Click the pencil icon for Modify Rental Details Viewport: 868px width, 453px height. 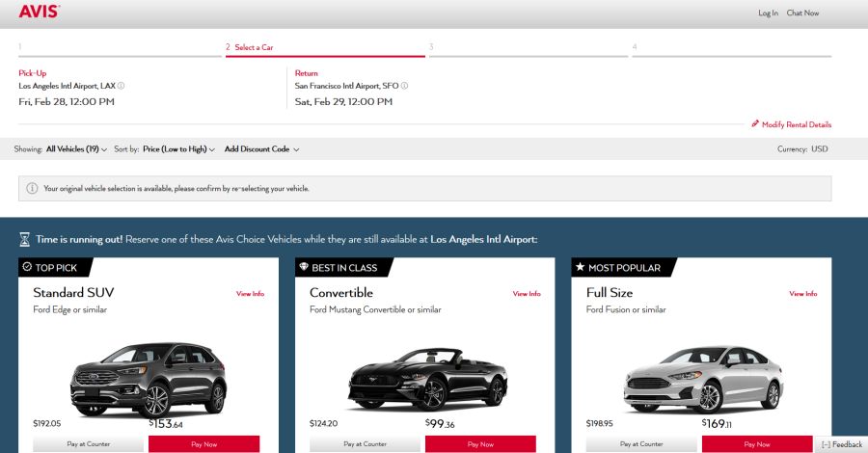755,124
